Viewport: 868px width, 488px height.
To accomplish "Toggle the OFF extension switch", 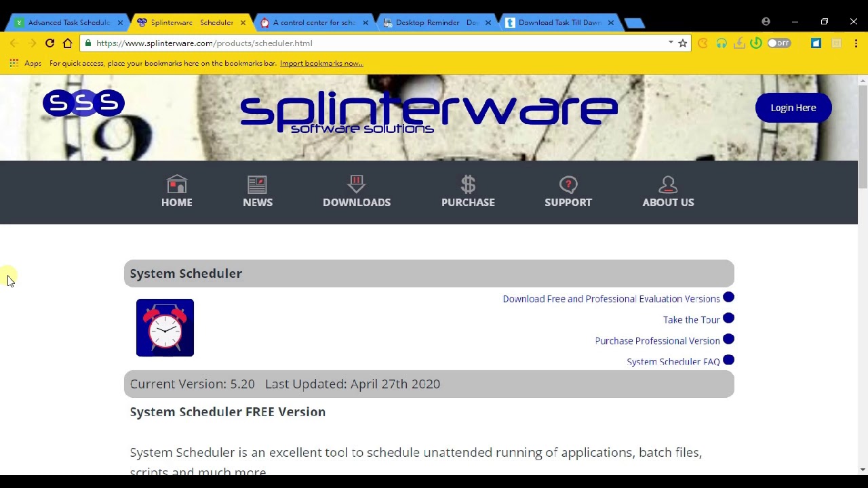I will [779, 43].
